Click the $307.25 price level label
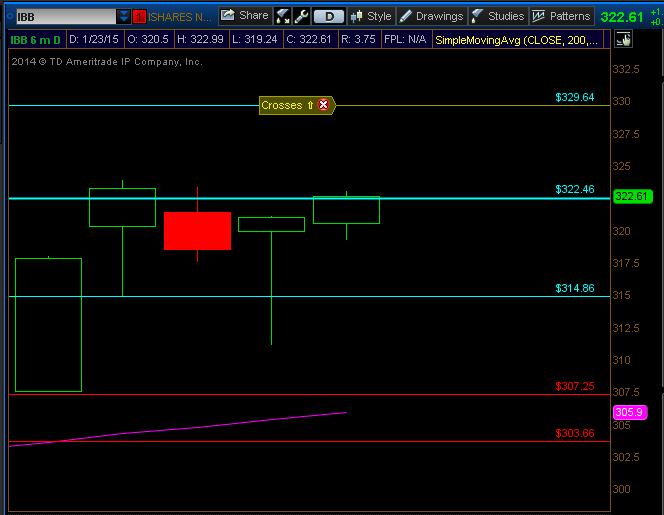This screenshot has height=515, width=664. click(x=575, y=386)
